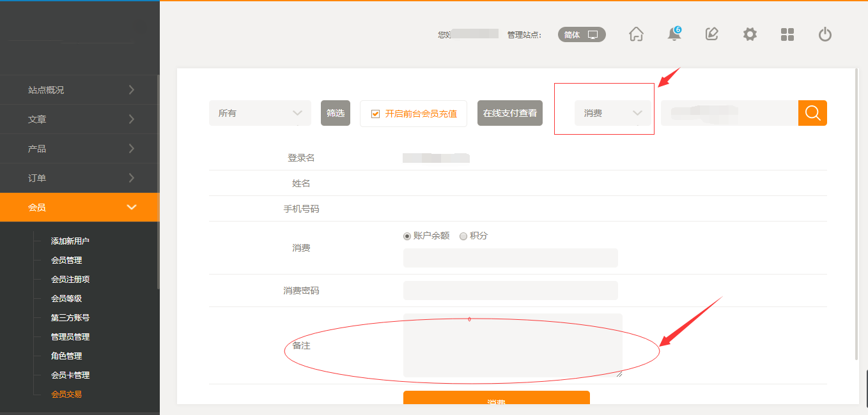Click the home icon in top bar

tap(636, 34)
